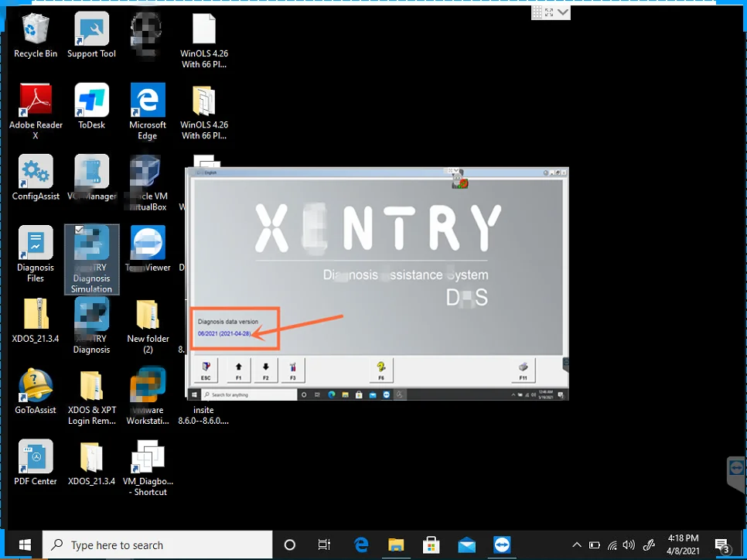Select the zipped XDOS_21.3.4 archive icon
This screenshot has width=747, height=560.
(36, 314)
